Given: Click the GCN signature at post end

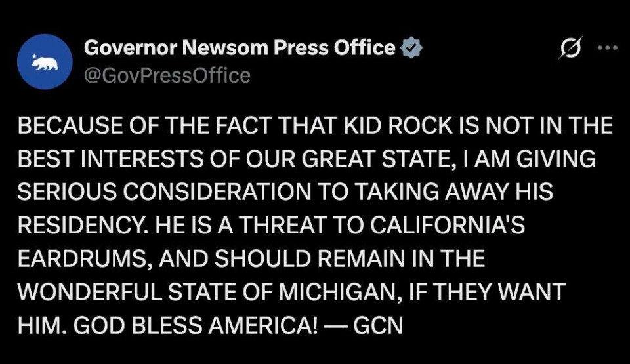Looking at the screenshot, I should pyautogui.click(x=378, y=325).
